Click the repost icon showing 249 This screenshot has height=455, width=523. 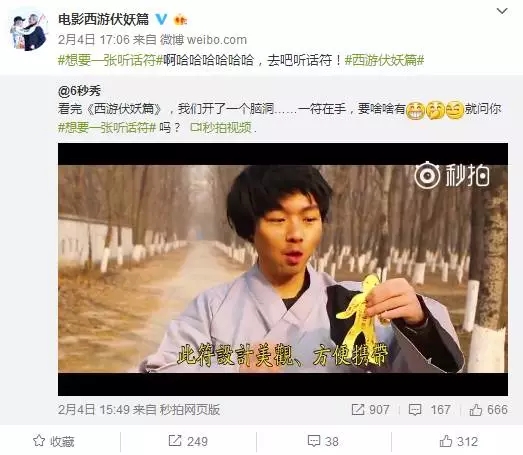click(174, 441)
